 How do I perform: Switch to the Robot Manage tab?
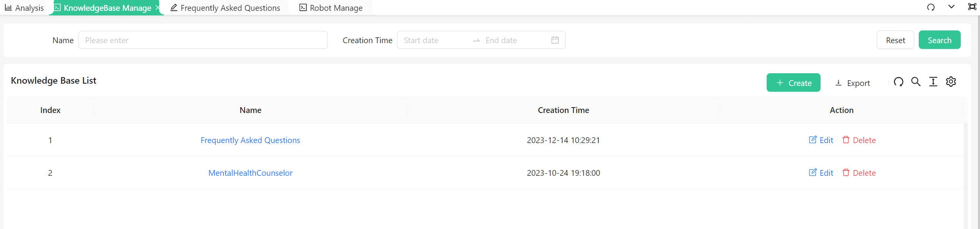[331, 8]
